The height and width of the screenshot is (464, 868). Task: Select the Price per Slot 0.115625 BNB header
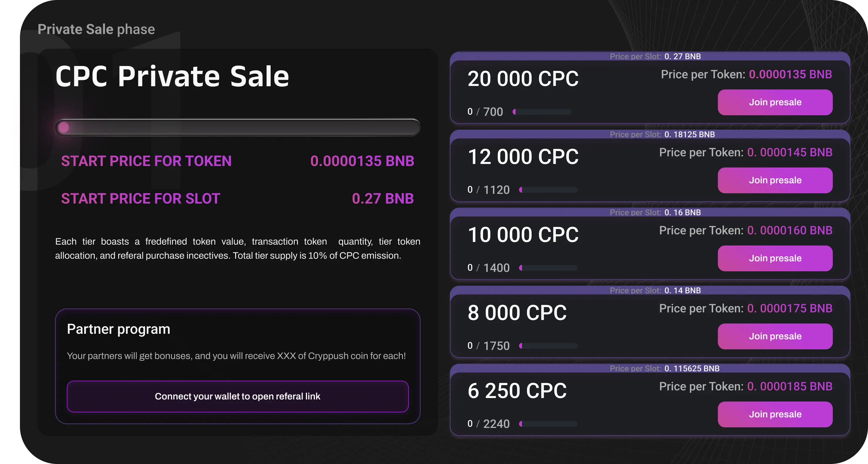[664, 368]
